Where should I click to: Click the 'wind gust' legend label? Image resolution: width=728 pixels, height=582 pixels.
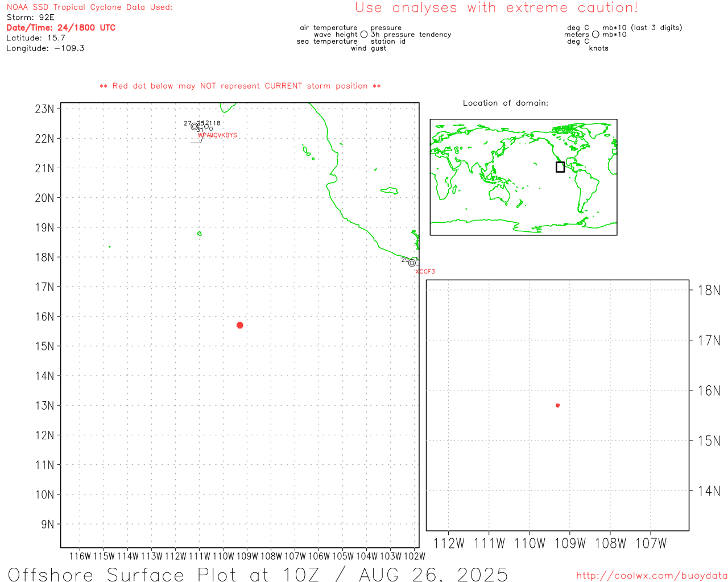tap(369, 48)
